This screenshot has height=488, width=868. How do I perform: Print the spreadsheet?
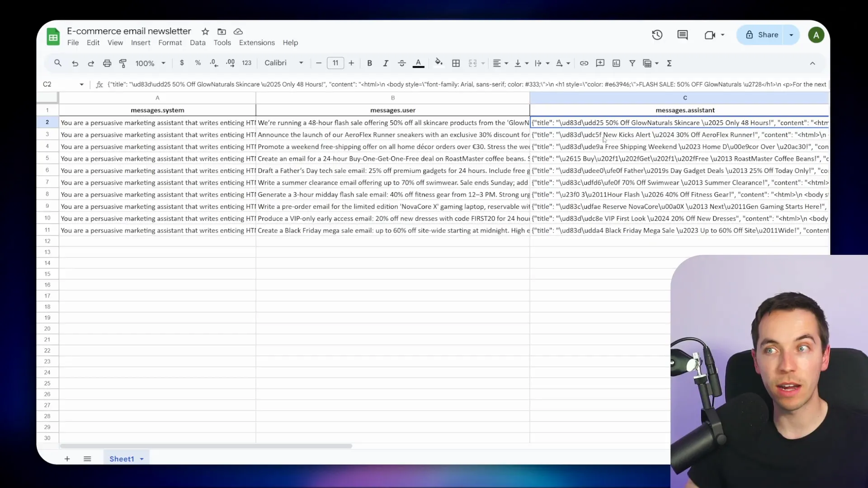[x=107, y=63]
